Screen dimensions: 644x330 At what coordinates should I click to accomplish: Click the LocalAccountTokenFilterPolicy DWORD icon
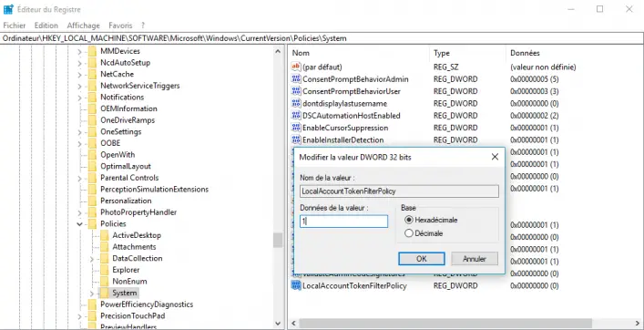[x=296, y=285]
